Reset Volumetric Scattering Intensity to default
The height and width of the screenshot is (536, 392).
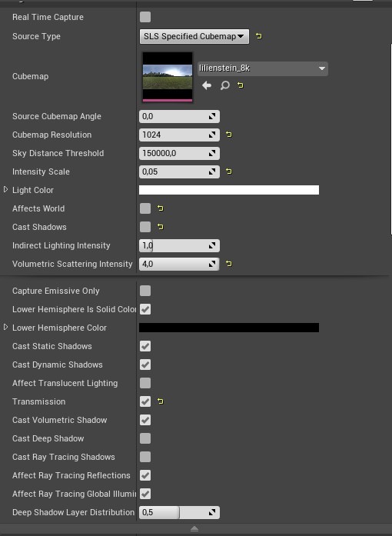point(228,264)
